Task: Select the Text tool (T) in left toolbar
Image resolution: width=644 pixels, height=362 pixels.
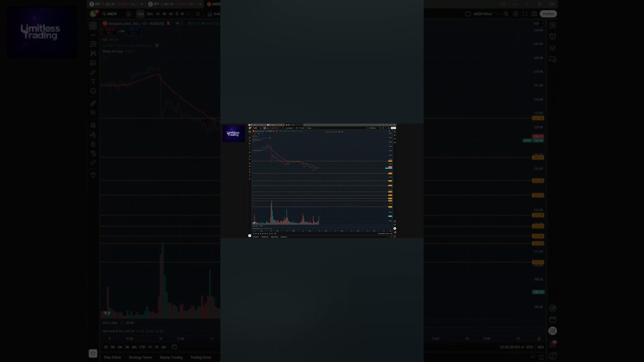Action: [x=93, y=81]
